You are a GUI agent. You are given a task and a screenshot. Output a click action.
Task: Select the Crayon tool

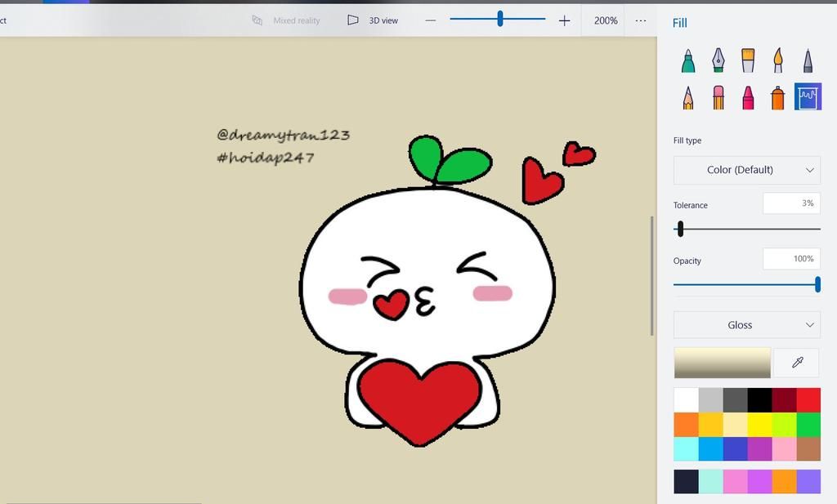pyautogui.click(x=748, y=97)
